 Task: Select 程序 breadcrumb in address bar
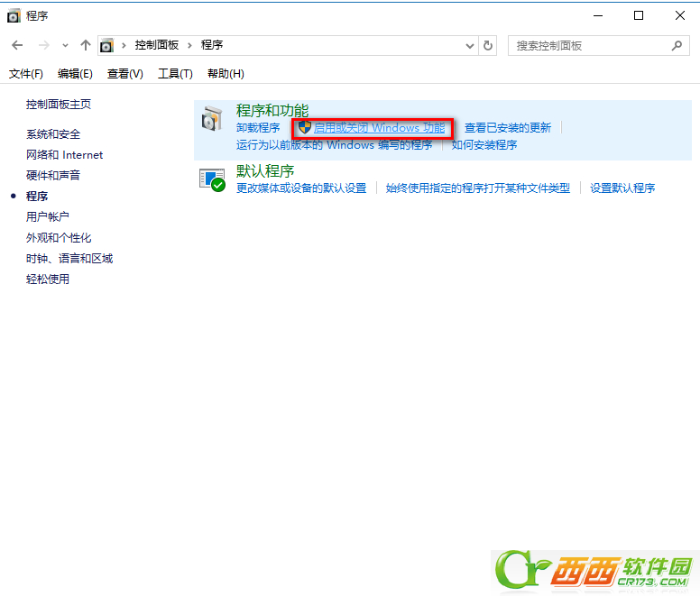(x=212, y=45)
